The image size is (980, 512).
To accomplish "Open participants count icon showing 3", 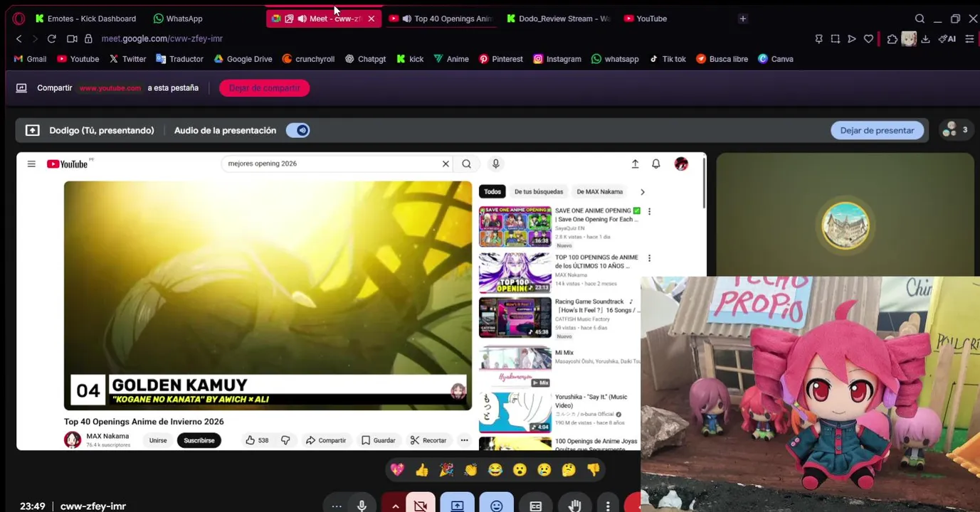I will click(955, 130).
